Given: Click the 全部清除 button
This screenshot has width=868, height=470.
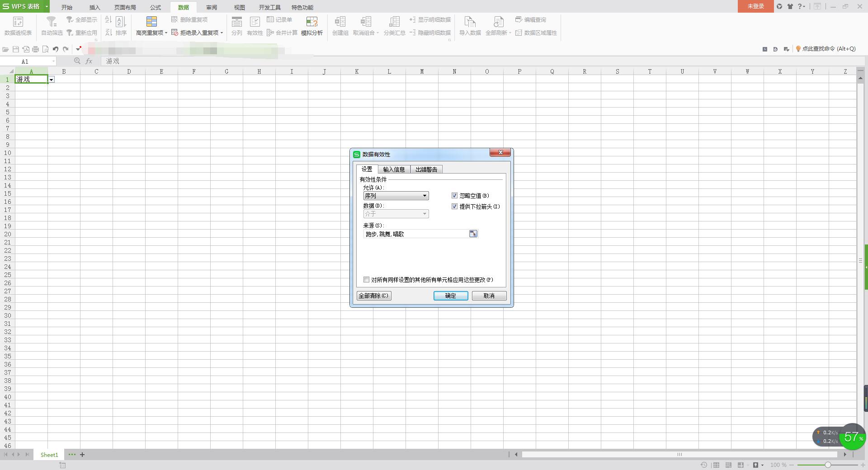Looking at the screenshot, I should pyautogui.click(x=373, y=296).
